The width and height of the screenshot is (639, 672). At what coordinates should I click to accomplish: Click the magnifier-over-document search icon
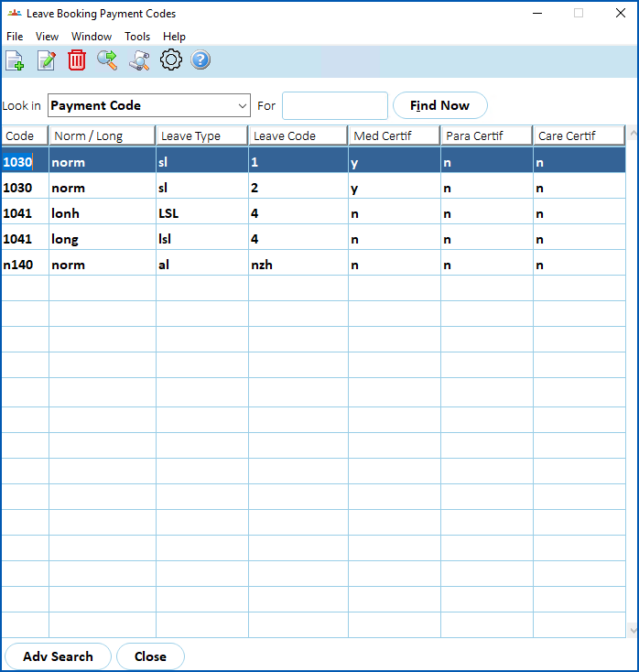[x=139, y=60]
